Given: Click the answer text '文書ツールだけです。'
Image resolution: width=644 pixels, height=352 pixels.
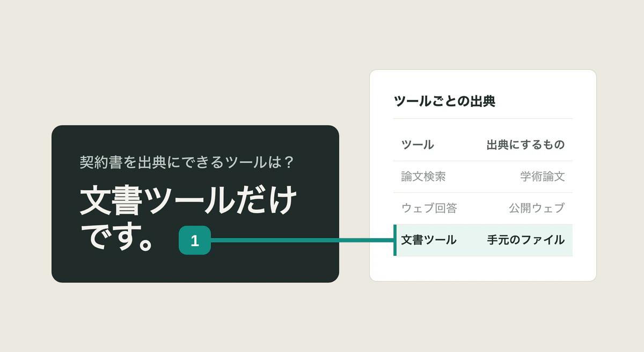Looking at the screenshot, I should [188, 218].
